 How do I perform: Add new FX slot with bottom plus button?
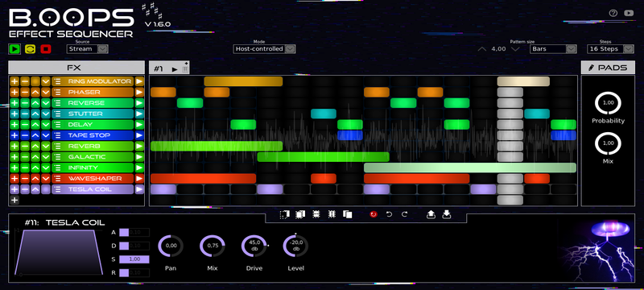click(14, 200)
